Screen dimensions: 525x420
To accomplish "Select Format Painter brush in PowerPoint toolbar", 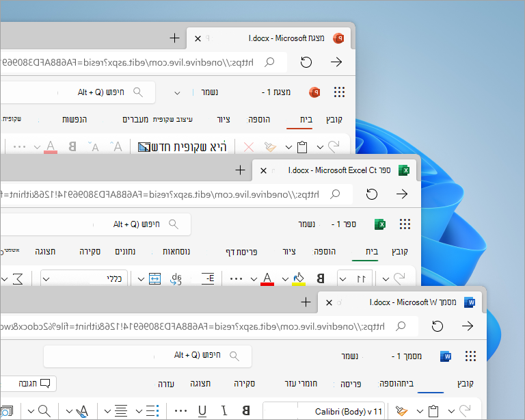I will tap(270, 146).
